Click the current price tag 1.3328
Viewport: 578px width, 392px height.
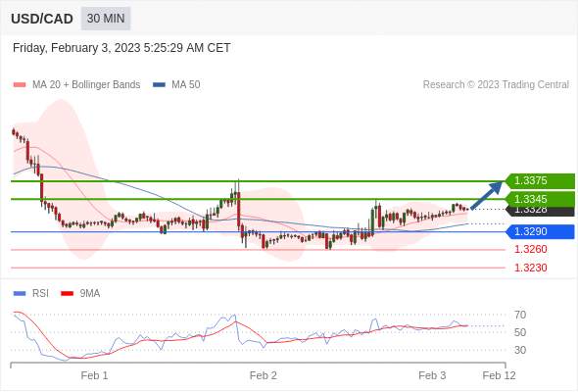[x=540, y=212]
